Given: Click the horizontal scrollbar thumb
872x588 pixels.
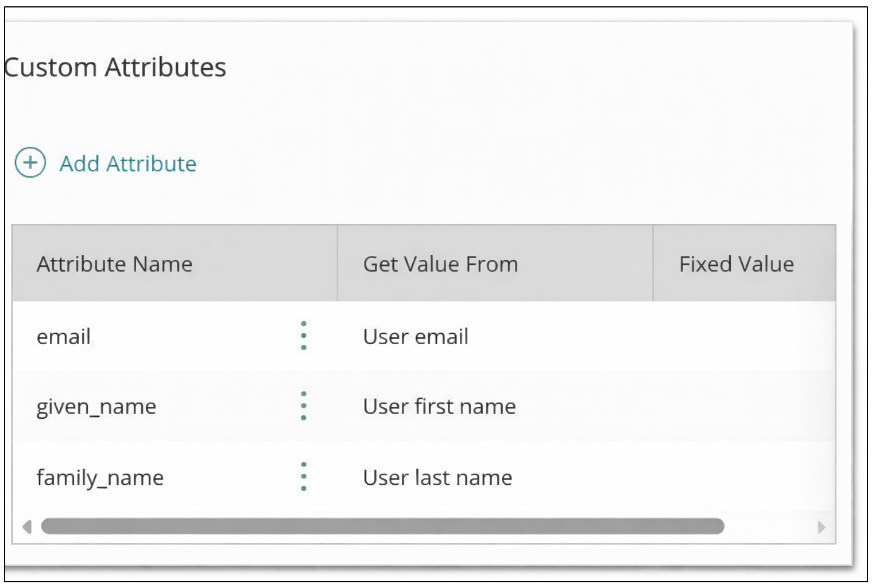Looking at the screenshot, I should pos(383,526).
